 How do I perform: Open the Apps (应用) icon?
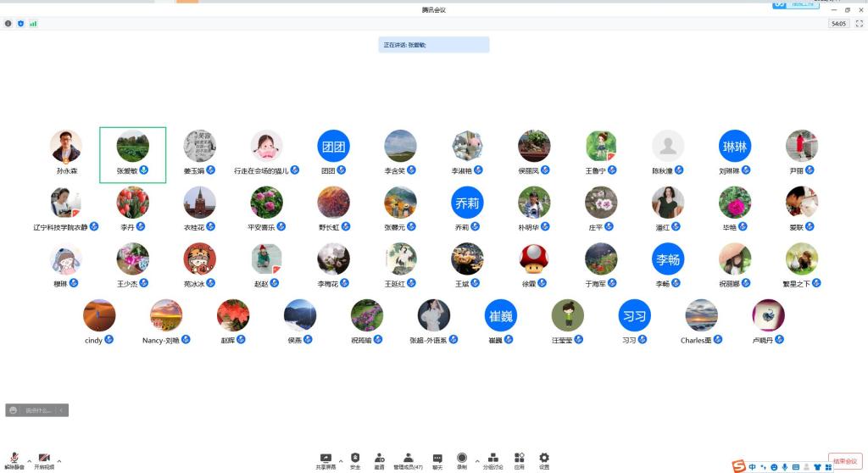tap(519, 459)
